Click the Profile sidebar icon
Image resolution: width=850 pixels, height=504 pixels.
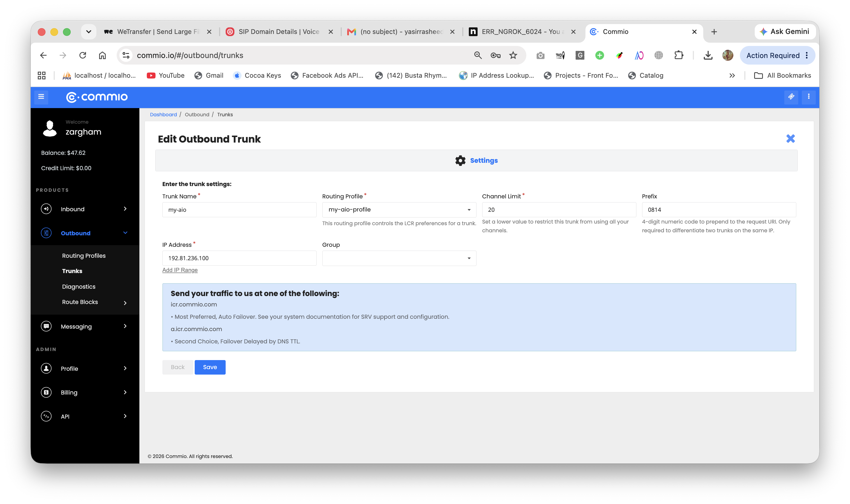pos(46,368)
